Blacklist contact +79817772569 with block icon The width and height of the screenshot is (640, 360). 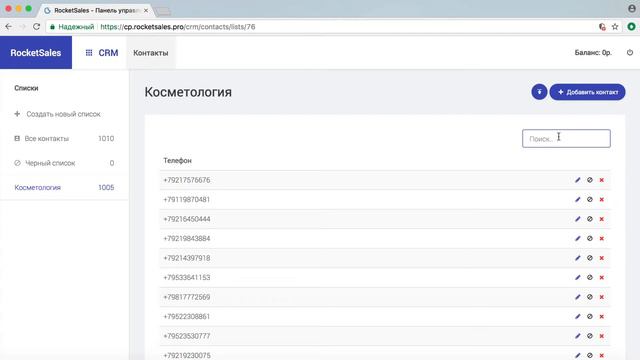click(x=590, y=297)
